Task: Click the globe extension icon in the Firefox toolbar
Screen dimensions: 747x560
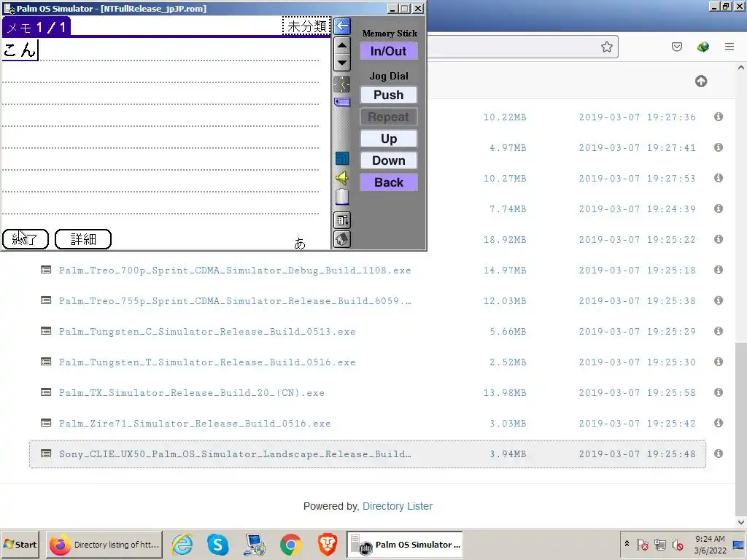Action: (x=703, y=47)
